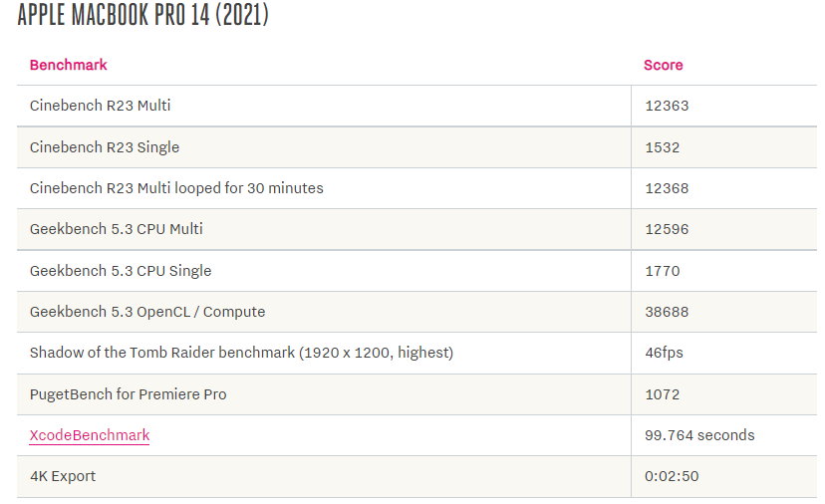Click Geekbench 5.3 OpenCL / Compute label
The image size is (825, 504).
pyautogui.click(x=147, y=312)
